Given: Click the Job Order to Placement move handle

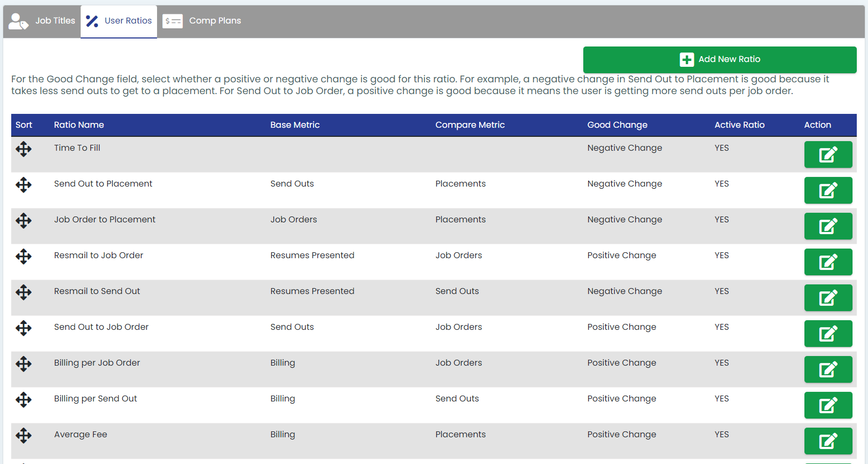Looking at the screenshot, I should (24, 221).
